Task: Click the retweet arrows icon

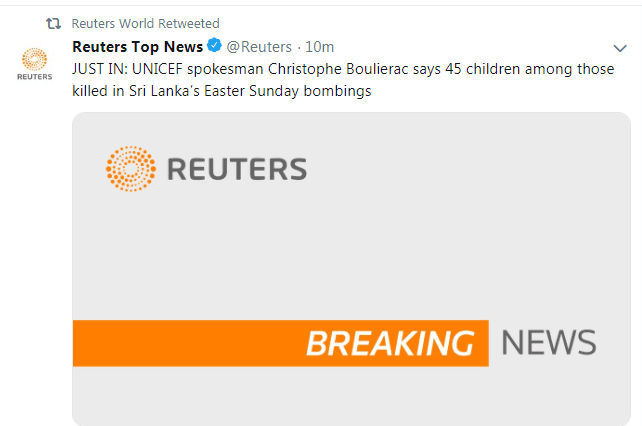Action: point(53,24)
